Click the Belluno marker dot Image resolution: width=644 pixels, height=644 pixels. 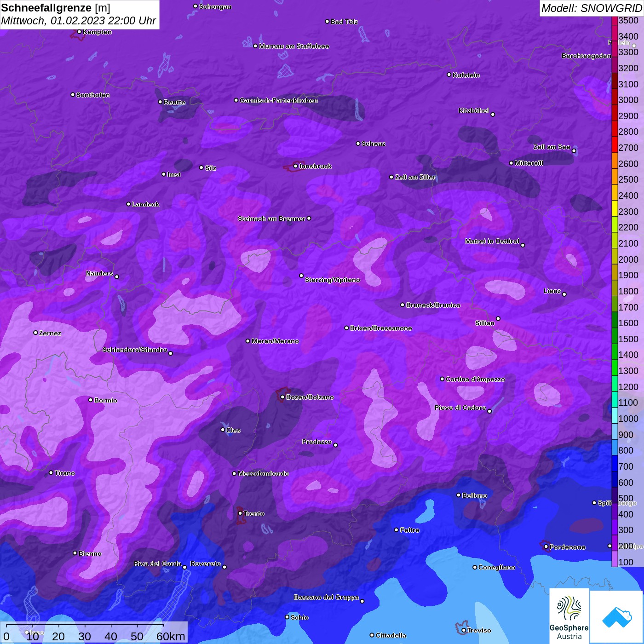coord(459,495)
